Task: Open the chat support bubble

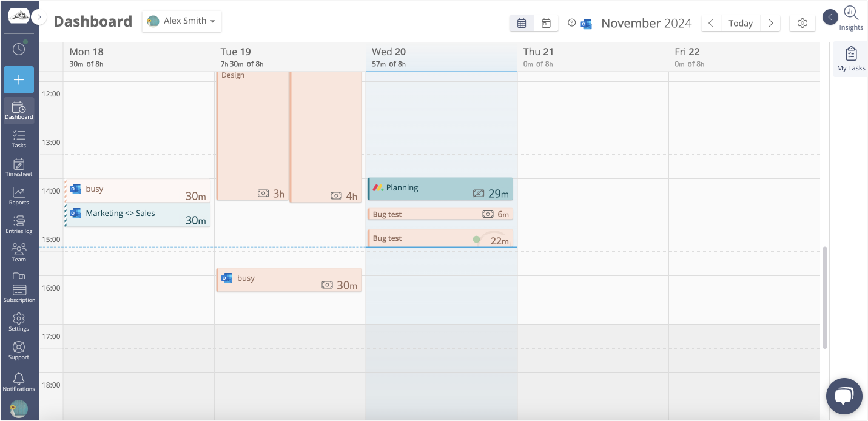Action: click(844, 396)
